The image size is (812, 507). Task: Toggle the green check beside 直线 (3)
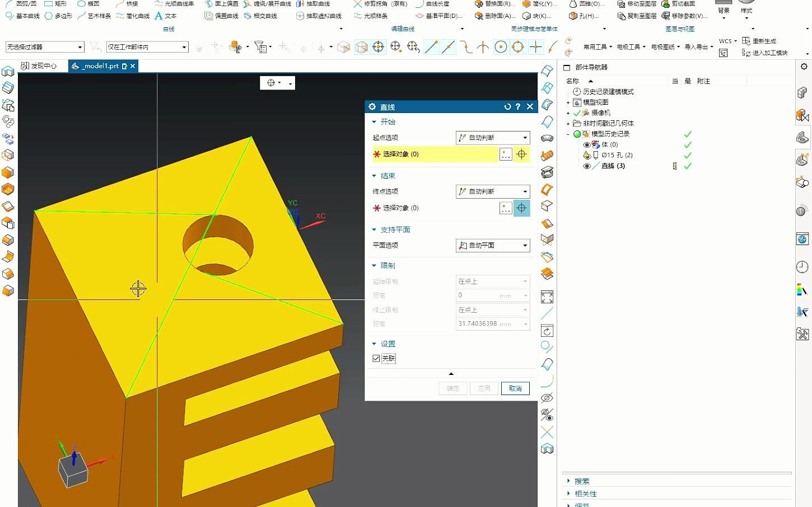click(x=688, y=166)
